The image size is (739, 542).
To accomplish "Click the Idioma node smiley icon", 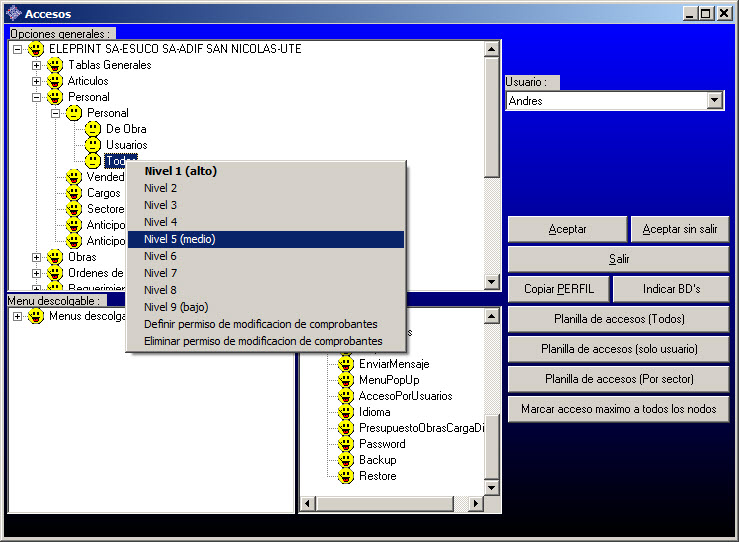I will pyautogui.click(x=346, y=412).
